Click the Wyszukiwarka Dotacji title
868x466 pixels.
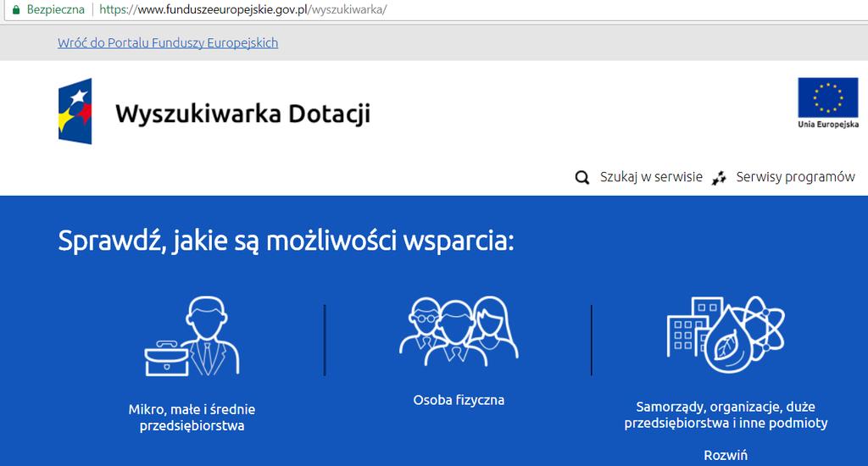[x=242, y=114]
